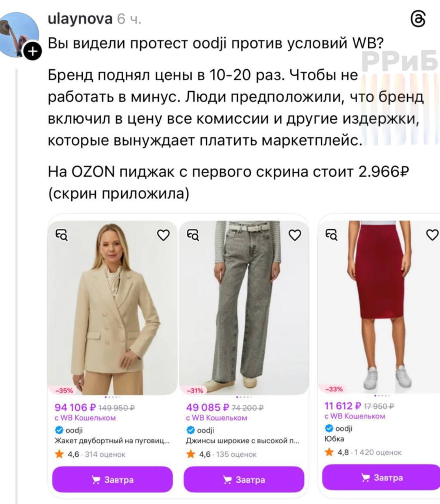Viewport: 440px width, 504px height.
Task: Add the skirt to cart with Завтра button
Action: coord(381,478)
